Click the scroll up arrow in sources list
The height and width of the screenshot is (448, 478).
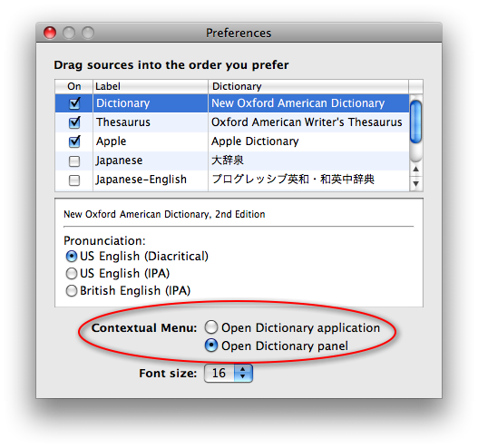415,170
